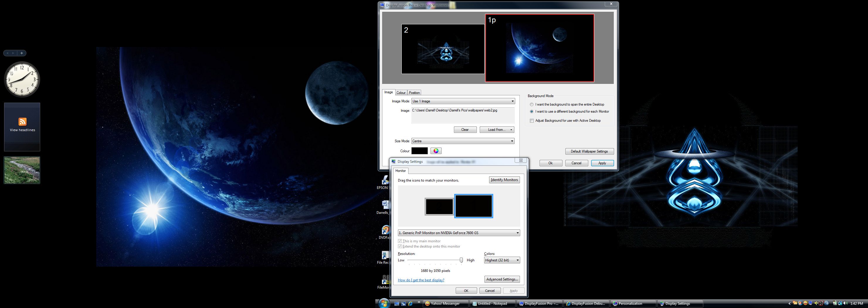Click the black background colour swatch

419,151
